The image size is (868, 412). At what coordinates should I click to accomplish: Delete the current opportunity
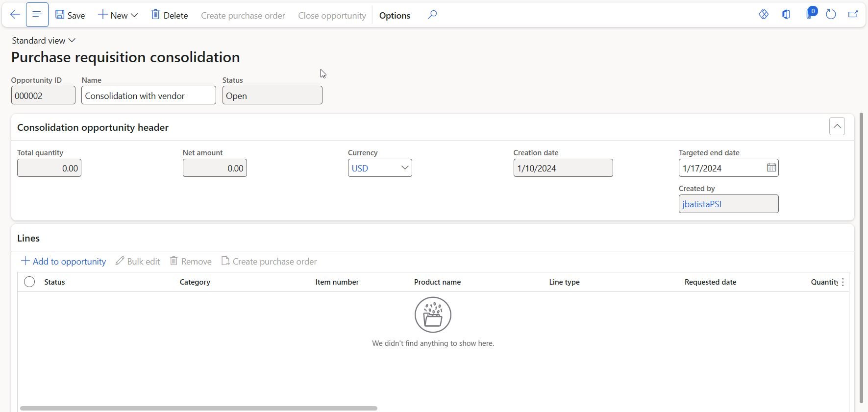click(x=170, y=15)
